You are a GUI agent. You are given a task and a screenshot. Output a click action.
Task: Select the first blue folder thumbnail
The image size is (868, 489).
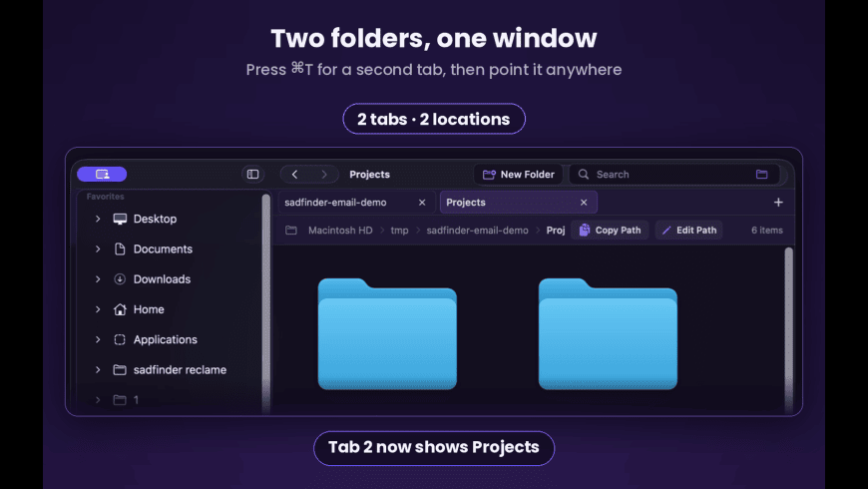(387, 334)
